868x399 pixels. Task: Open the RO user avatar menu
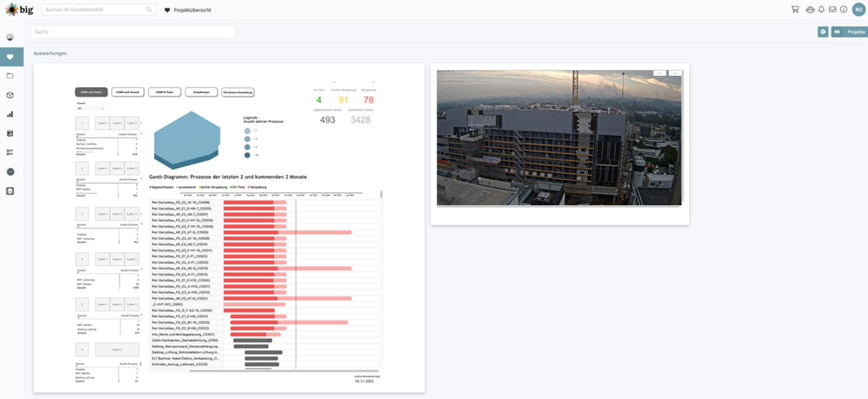coord(859,10)
